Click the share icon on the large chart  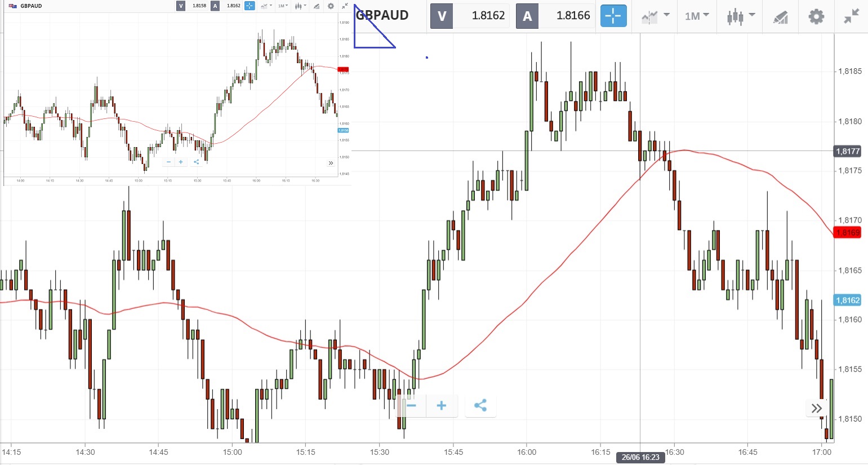[x=480, y=406]
